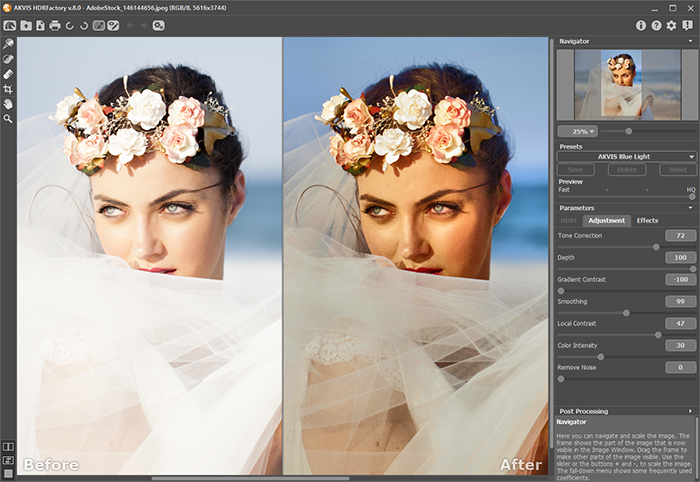Click the Reset preset button
Screen dimensions: 700x482
(x=679, y=169)
